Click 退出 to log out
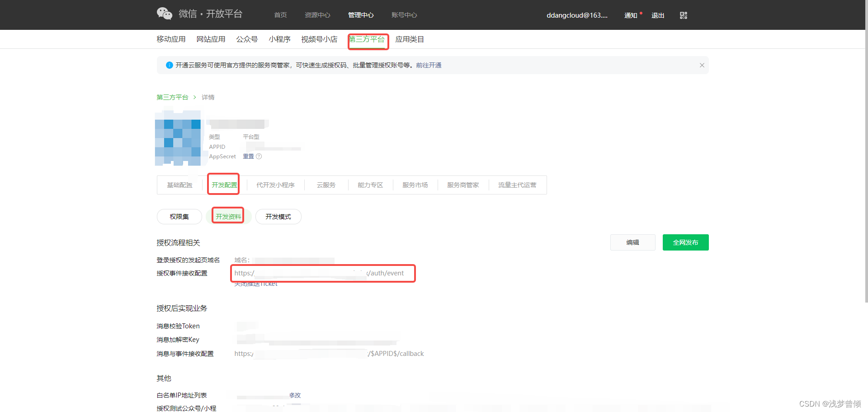868x412 pixels. pyautogui.click(x=658, y=15)
